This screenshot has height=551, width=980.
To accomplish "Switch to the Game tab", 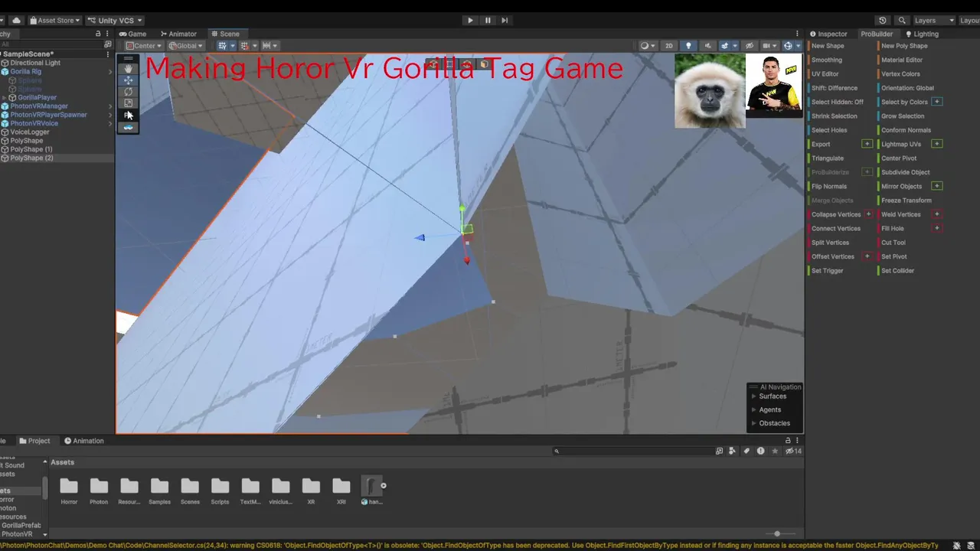I will 133,34.
